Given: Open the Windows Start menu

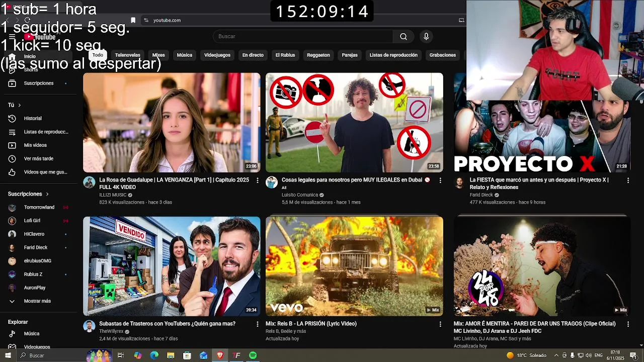Looking at the screenshot, I should pos(8,355).
